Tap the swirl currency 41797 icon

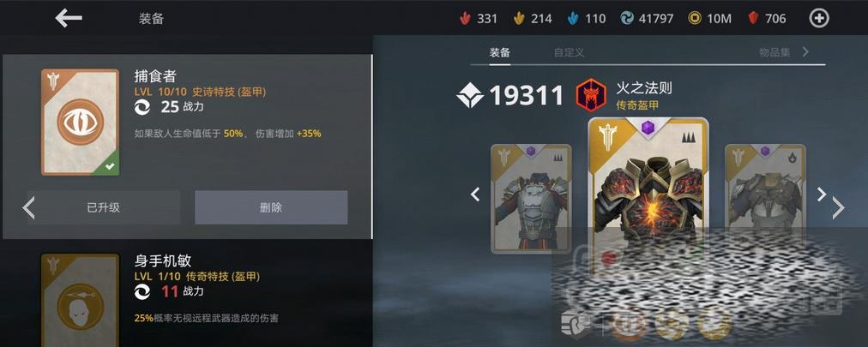(627, 19)
